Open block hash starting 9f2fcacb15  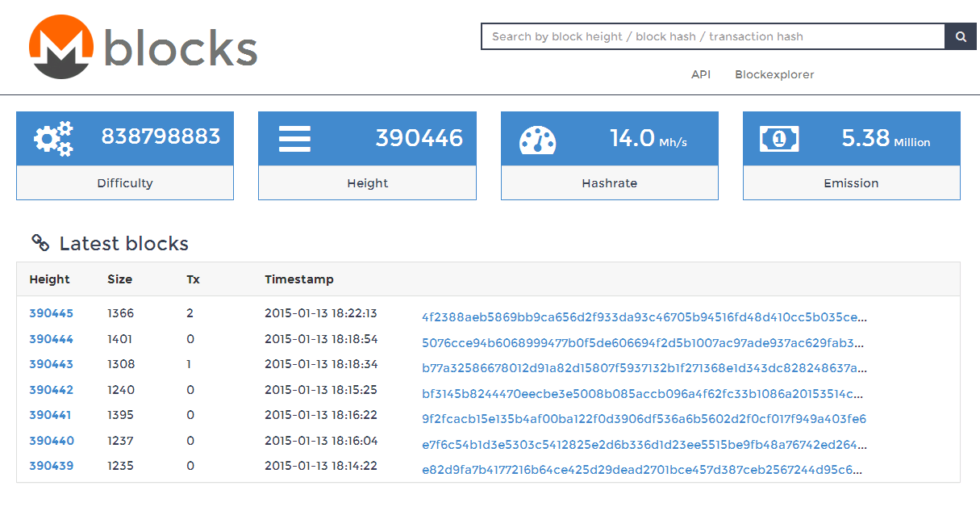(x=644, y=419)
